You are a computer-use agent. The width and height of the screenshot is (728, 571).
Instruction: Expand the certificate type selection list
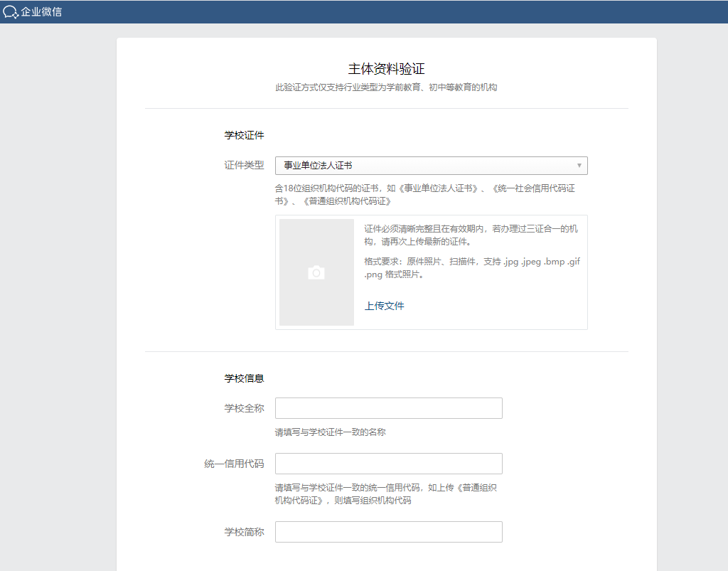tap(430, 165)
